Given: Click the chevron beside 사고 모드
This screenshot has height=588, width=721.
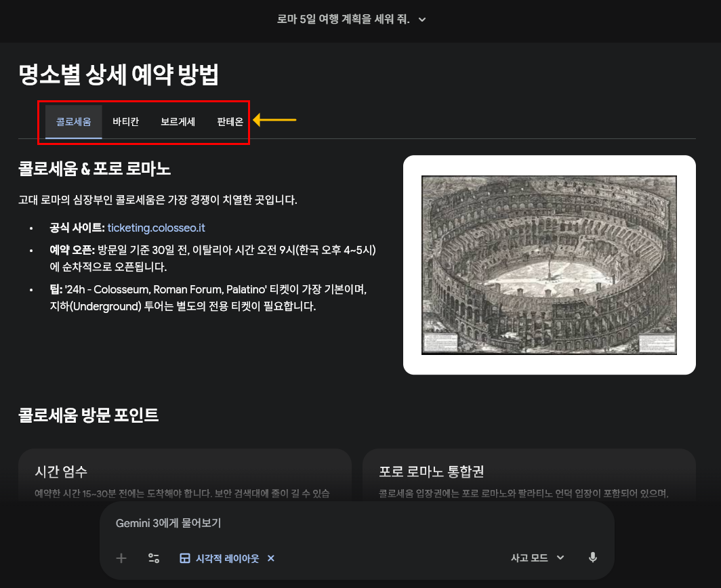Looking at the screenshot, I should (x=561, y=557).
